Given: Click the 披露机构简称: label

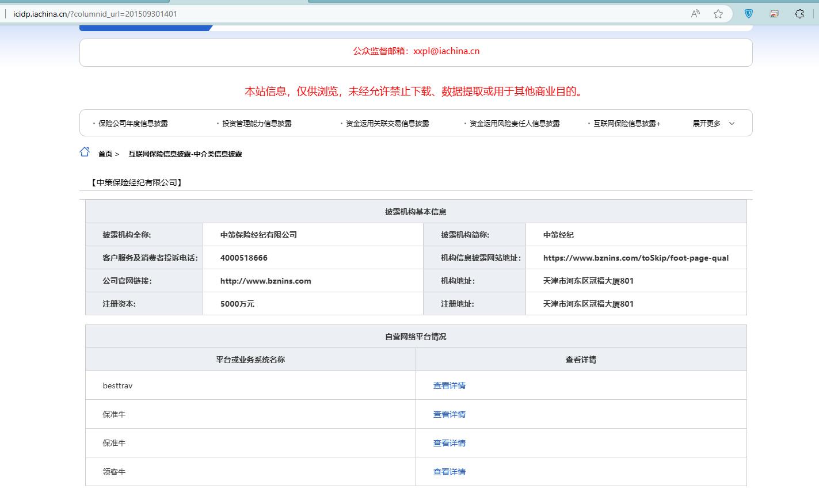Looking at the screenshot, I should pyautogui.click(x=465, y=235).
